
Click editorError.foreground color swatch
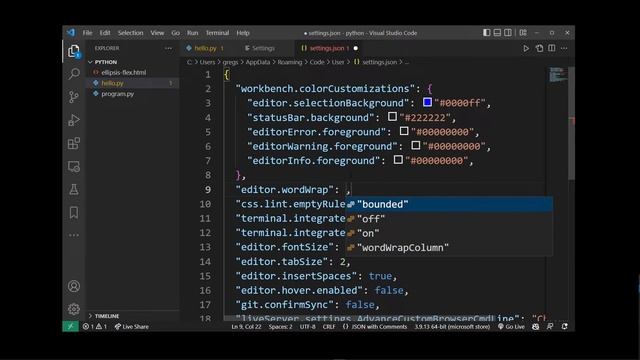404,131
